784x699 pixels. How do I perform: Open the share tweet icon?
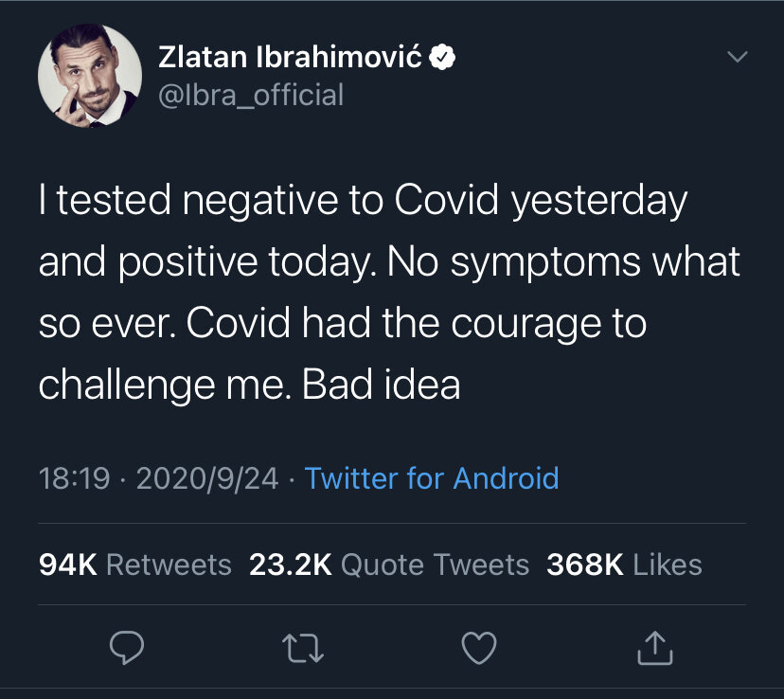[x=654, y=648]
